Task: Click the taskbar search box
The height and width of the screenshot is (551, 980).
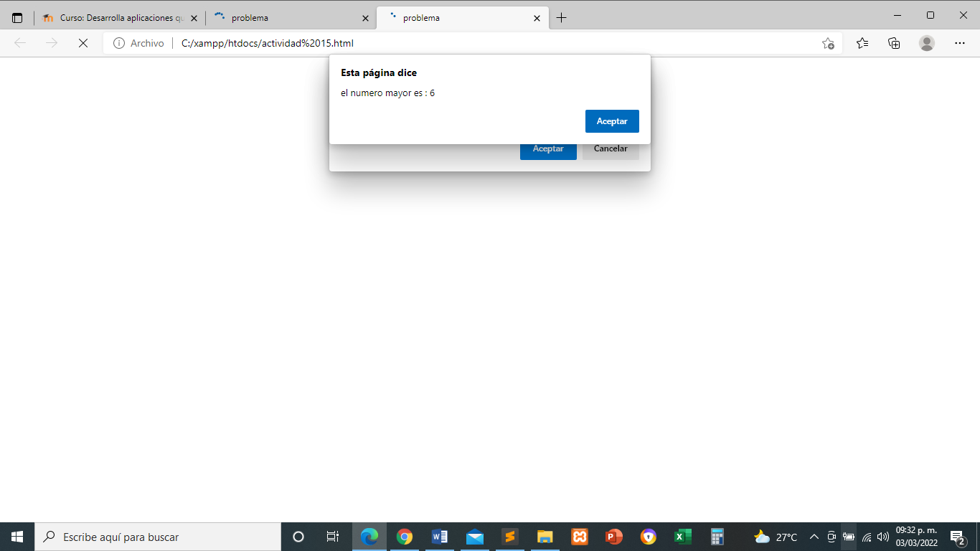Action: click(158, 537)
